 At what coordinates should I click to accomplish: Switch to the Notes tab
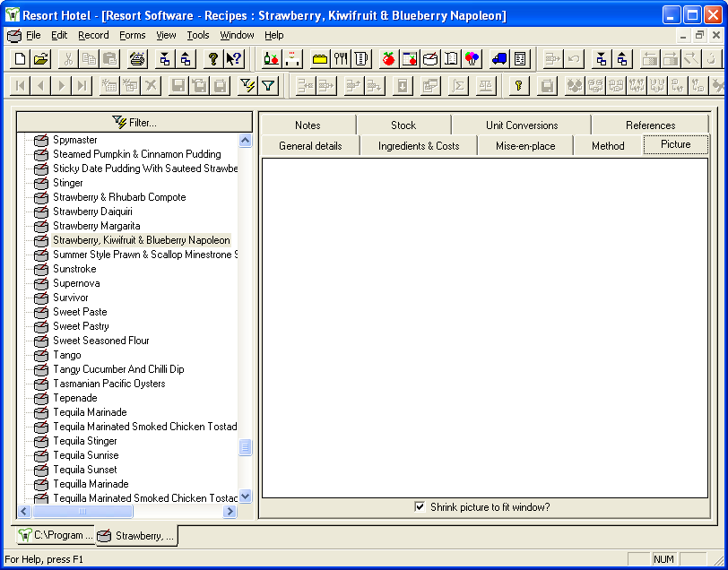click(x=308, y=125)
